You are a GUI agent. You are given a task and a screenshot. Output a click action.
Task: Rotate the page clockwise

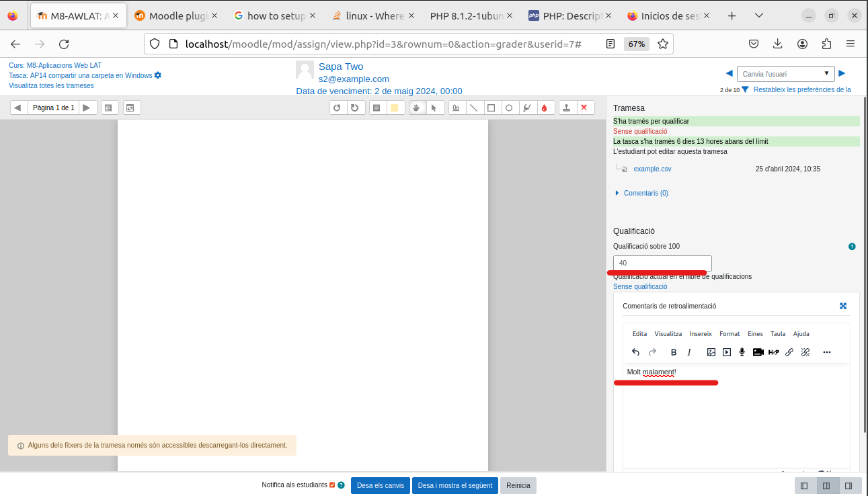pos(354,108)
